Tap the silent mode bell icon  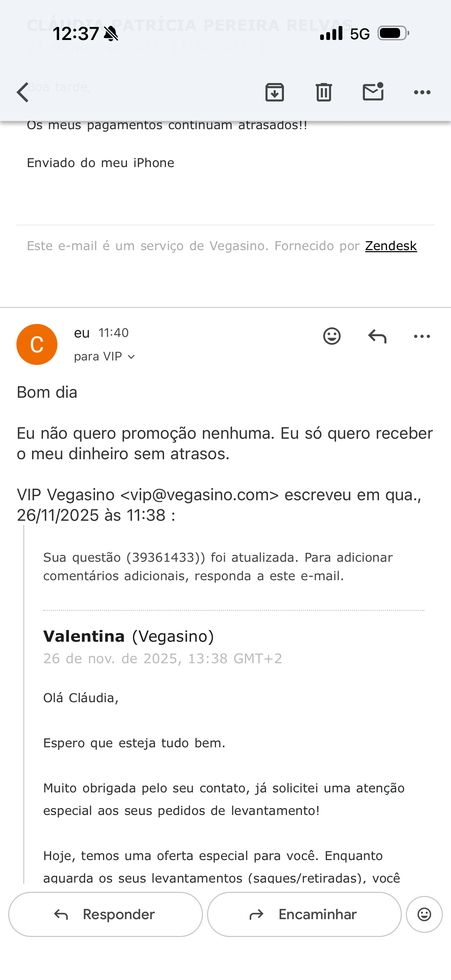(111, 34)
